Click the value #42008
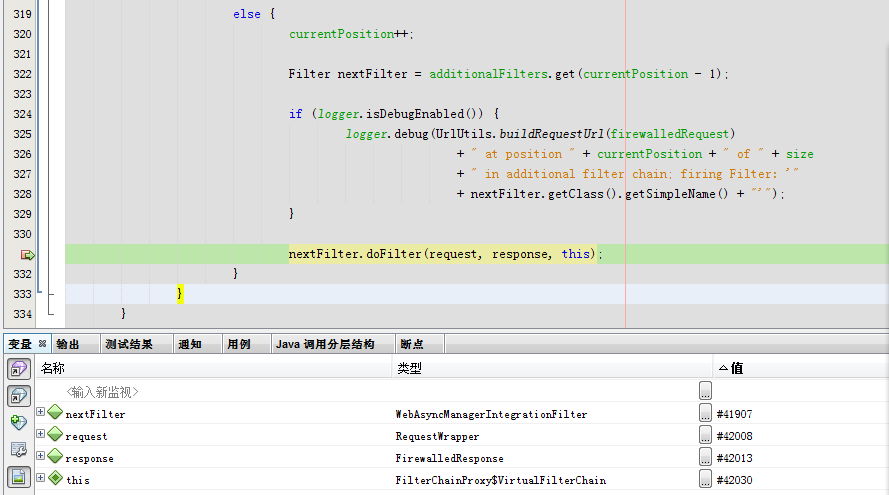 click(734, 436)
